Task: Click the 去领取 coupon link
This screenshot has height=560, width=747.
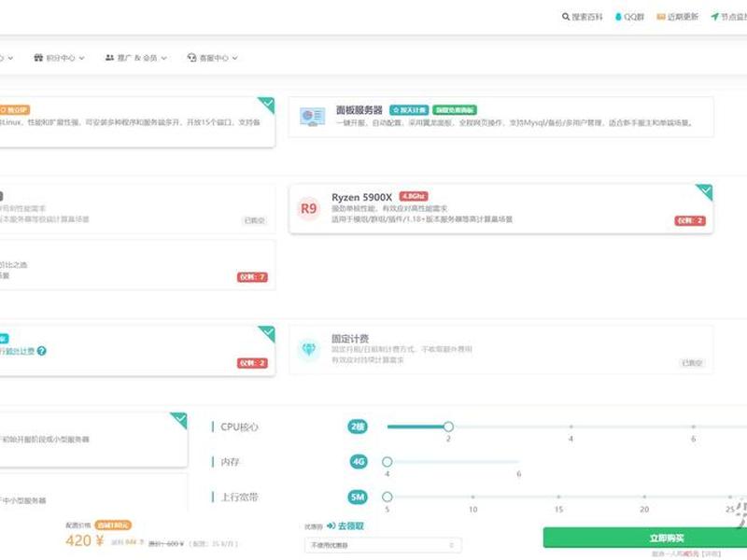Action: coord(345,526)
